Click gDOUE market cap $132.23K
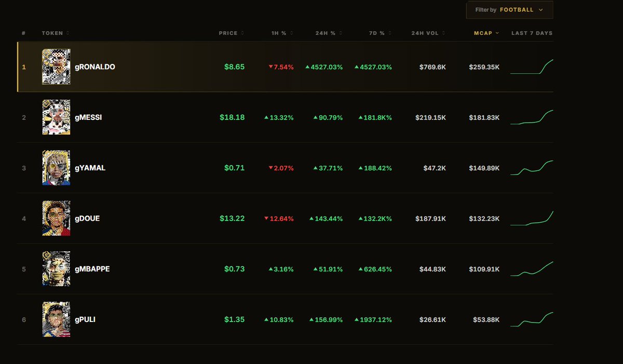The image size is (623, 364). point(484,219)
